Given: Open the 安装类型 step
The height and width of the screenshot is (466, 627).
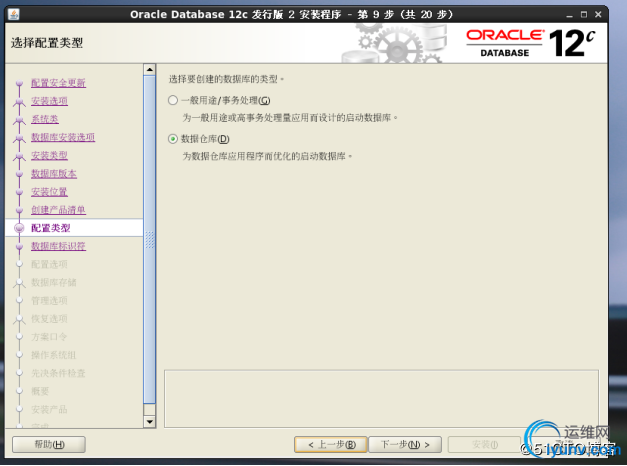Looking at the screenshot, I should click(x=50, y=155).
